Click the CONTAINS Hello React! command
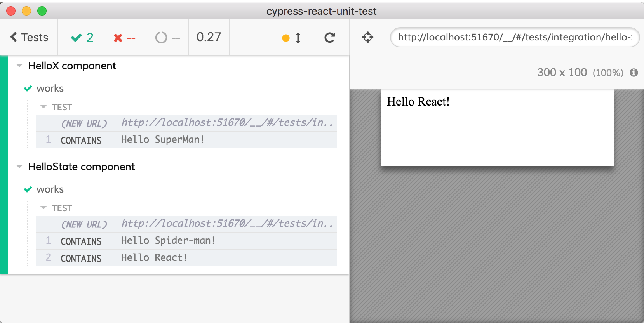644x323 pixels. point(186,258)
